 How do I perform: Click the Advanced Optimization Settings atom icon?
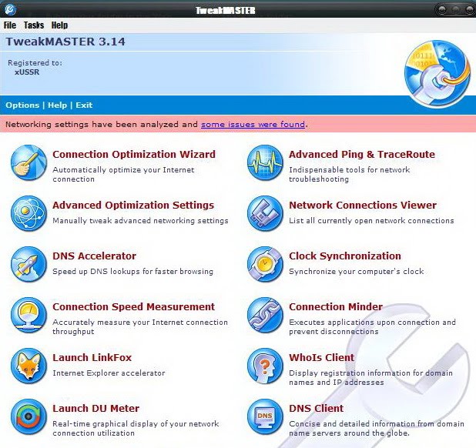[28, 213]
